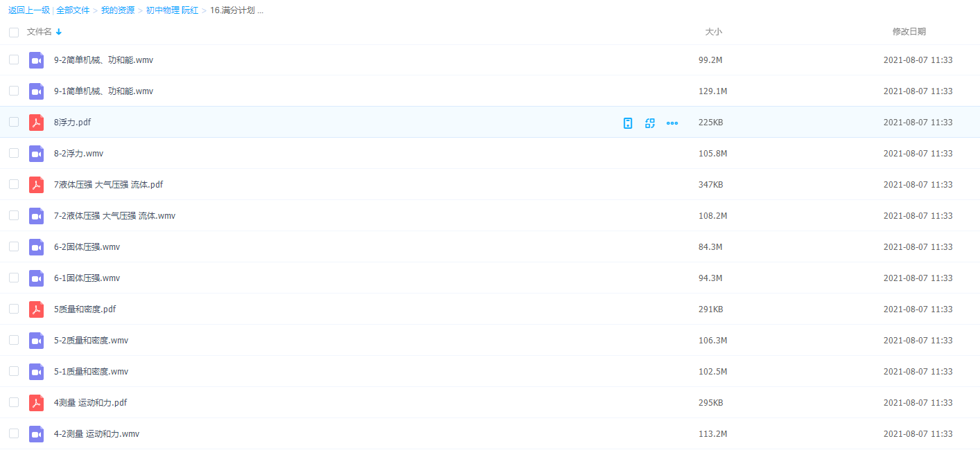Click the video icon of 5-1质量和密度.wmv
Viewport: 980px width, 450px height.
[x=36, y=372]
